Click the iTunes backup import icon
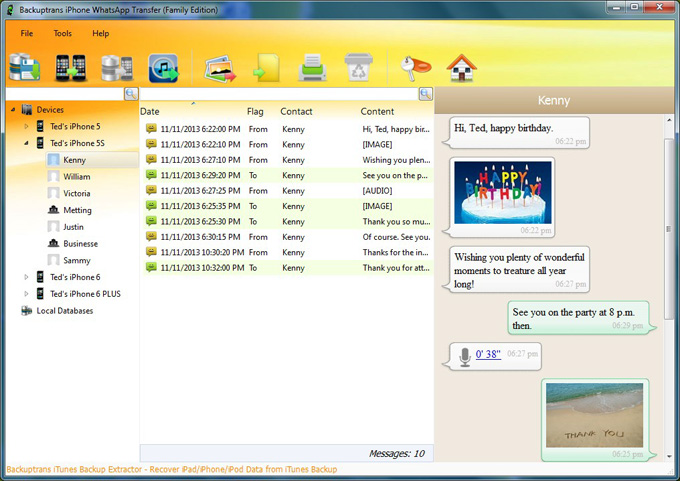Image resolution: width=680 pixels, height=481 pixels. pyautogui.click(x=163, y=68)
